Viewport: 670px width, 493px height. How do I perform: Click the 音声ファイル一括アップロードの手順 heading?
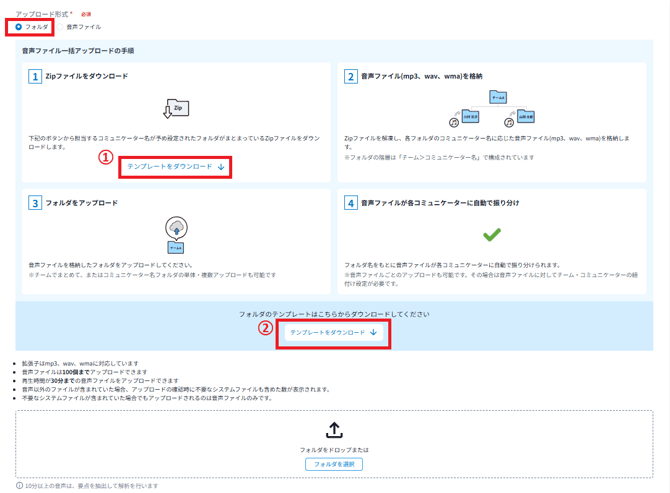coord(78,50)
